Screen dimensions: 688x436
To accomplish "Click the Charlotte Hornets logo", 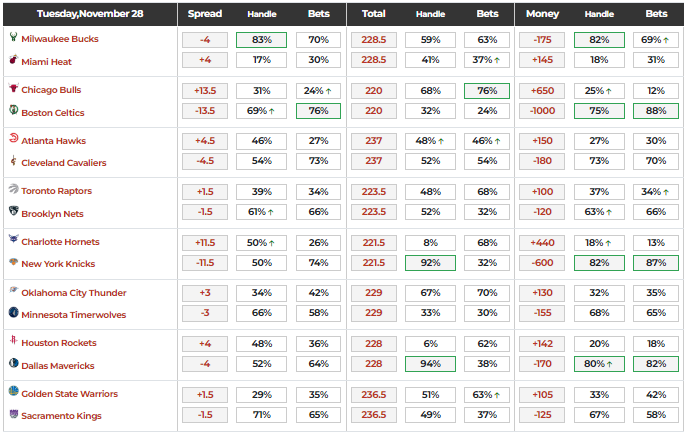I will click(x=13, y=241).
